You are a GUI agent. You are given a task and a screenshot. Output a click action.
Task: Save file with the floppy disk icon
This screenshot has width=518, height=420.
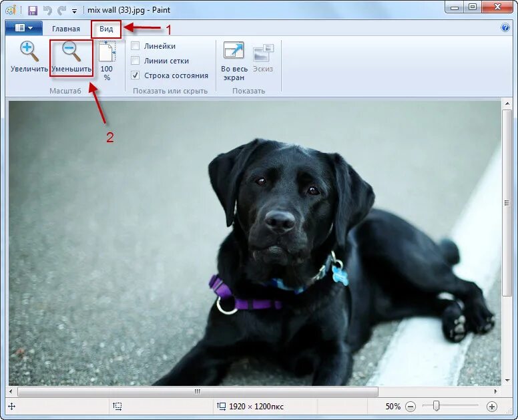tap(32, 11)
